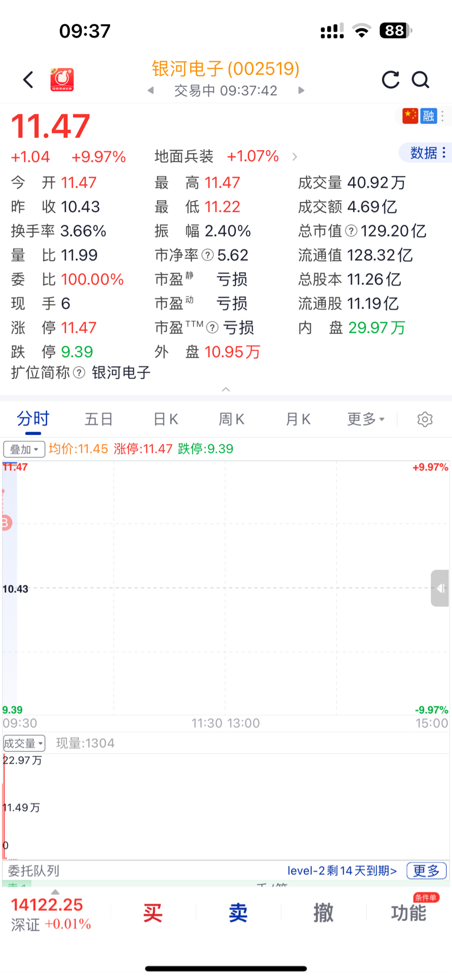This screenshot has height=980, width=452.
Task: Tap the 昨收 10.43 value
Action: (80, 207)
